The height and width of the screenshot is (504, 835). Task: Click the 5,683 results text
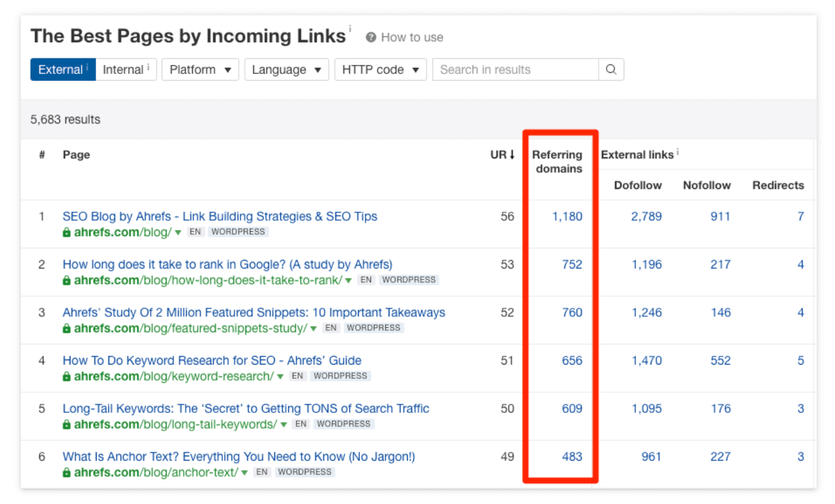66,120
